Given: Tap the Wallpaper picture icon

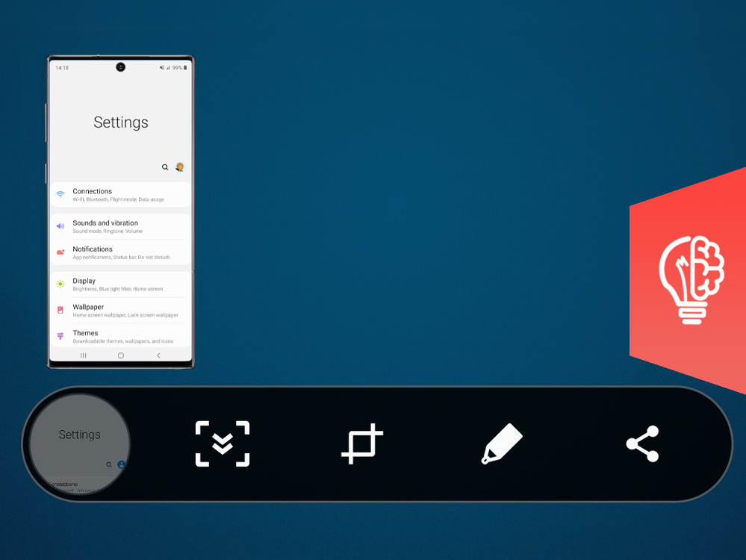Looking at the screenshot, I should tap(60, 311).
